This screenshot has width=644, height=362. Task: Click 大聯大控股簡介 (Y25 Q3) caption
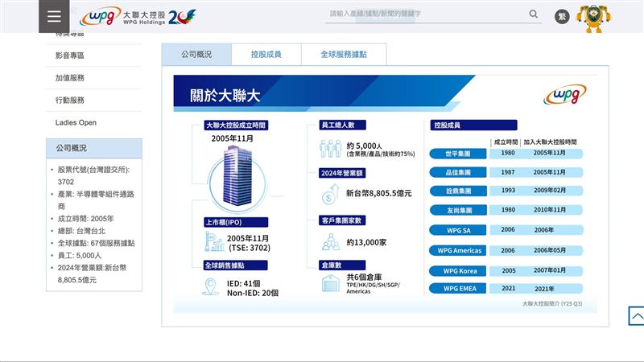pos(552,304)
